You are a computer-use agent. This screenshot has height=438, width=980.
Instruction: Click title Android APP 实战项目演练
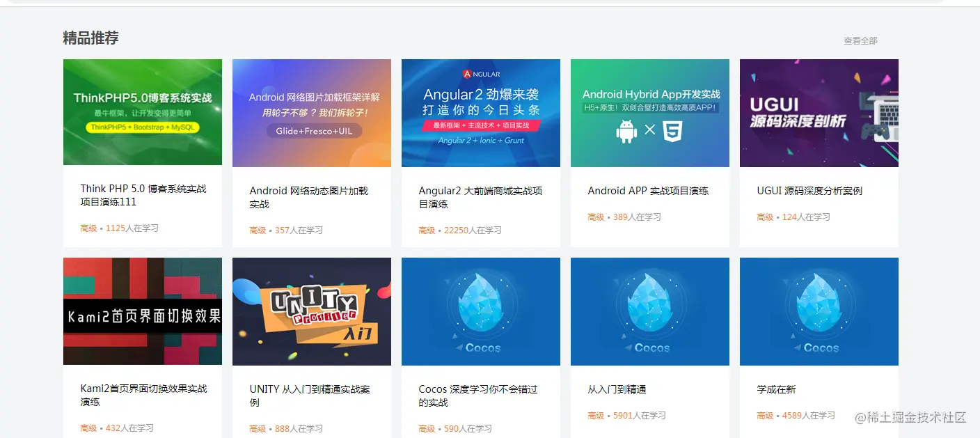pyautogui.click(x=648, y=191)
